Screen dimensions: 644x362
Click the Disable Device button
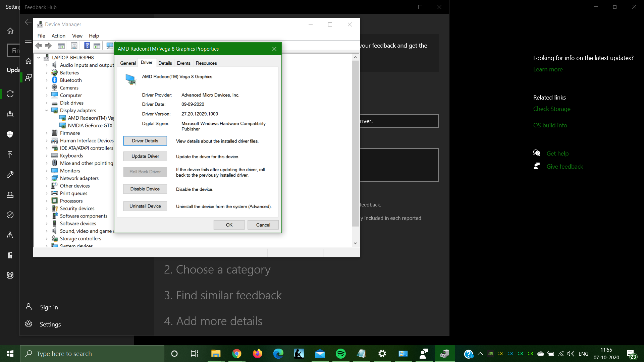(x=145, y=189)
